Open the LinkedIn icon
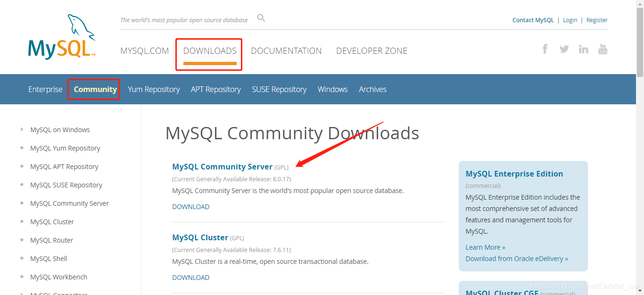The height and width of the screenshot is (295, 644). pos(584,49)
